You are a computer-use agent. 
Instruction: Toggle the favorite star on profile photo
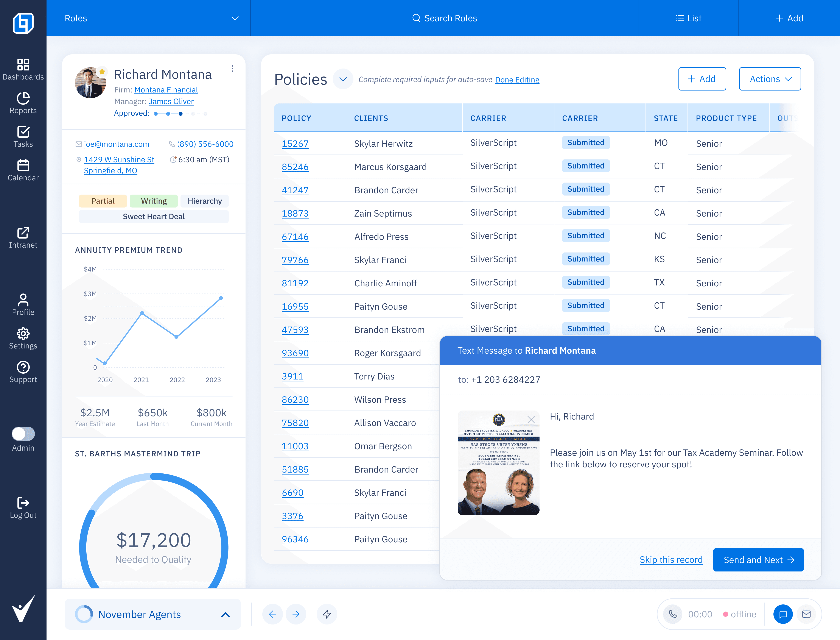pos(102,72)
